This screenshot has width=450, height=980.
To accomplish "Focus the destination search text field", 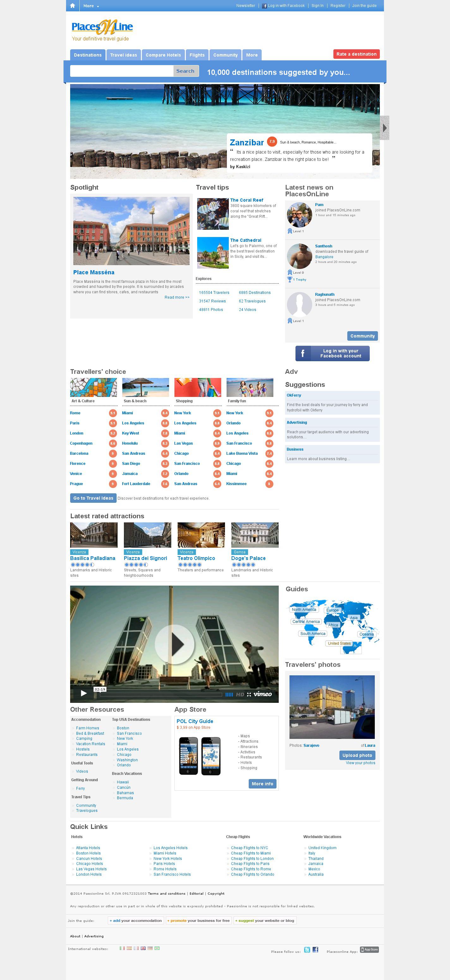I will [x=122, y=71].
